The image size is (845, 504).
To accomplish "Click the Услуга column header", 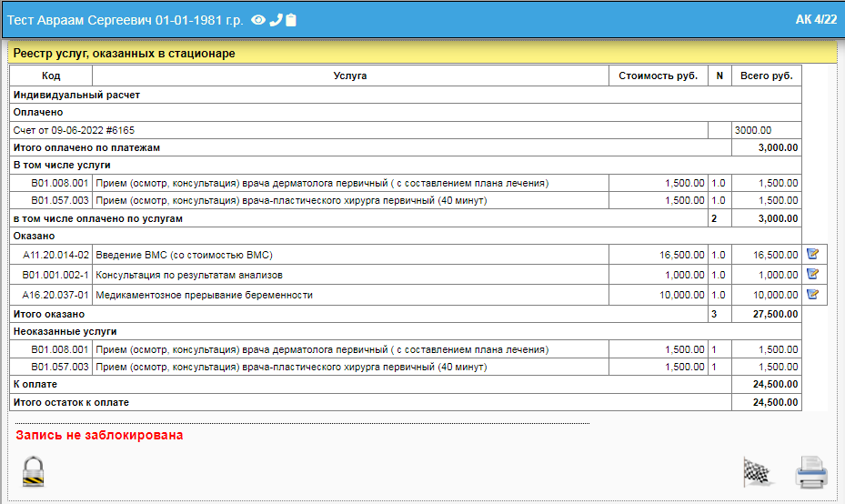I will point(350,76).
